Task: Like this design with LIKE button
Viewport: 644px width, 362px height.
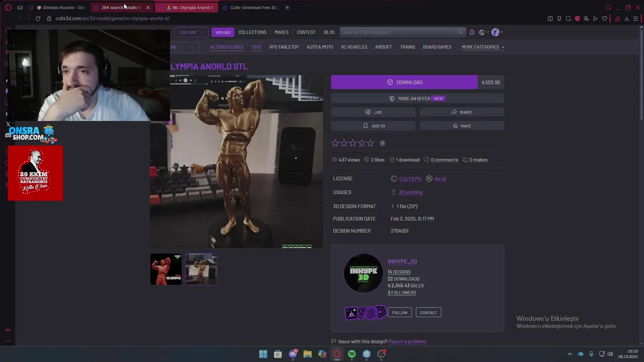Action: pyautogui.click(x=373, y=112)
